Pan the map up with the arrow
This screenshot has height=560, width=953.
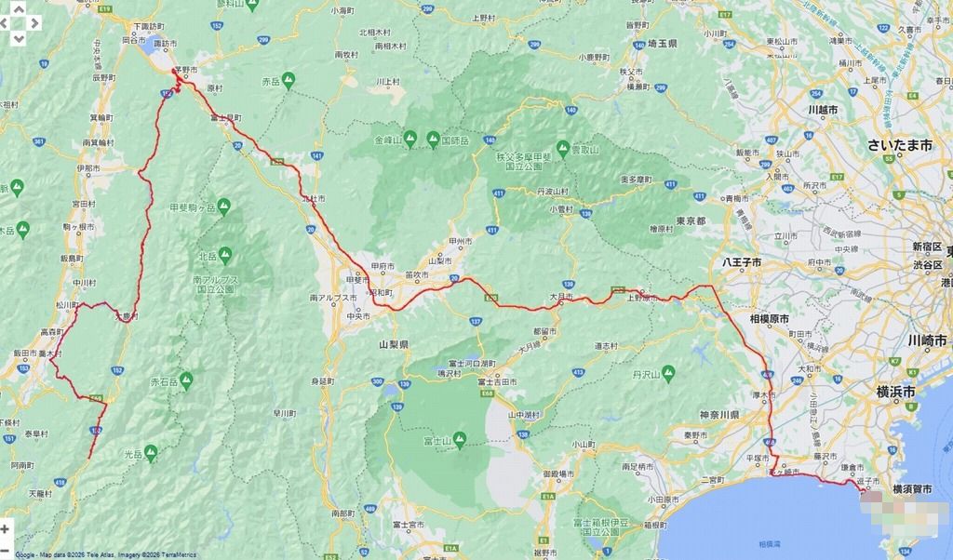[18, 8]
